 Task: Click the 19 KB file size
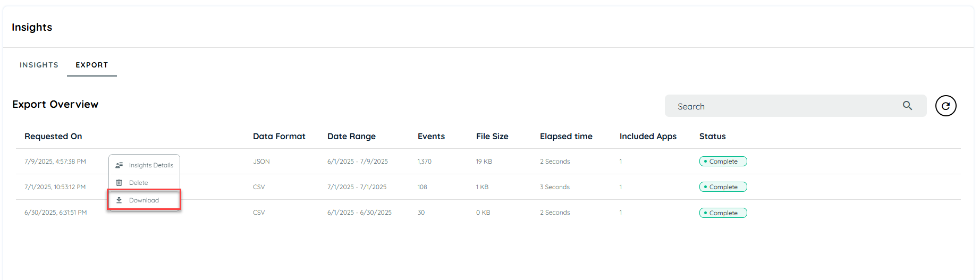pos(484,162)
